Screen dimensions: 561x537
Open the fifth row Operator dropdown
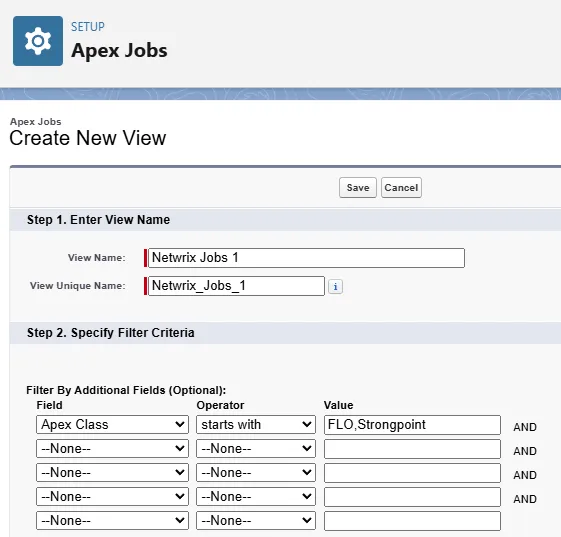pyautogui.click(x=256, y=521)
